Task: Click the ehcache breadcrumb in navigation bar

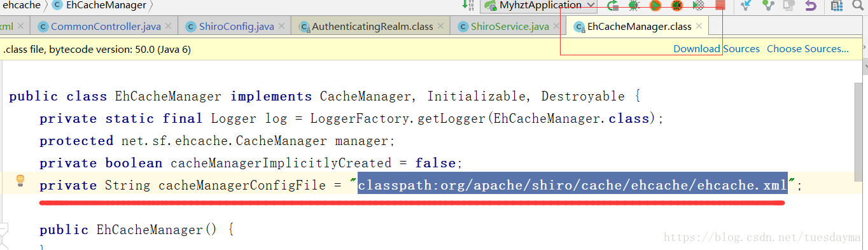Action: 22,5
